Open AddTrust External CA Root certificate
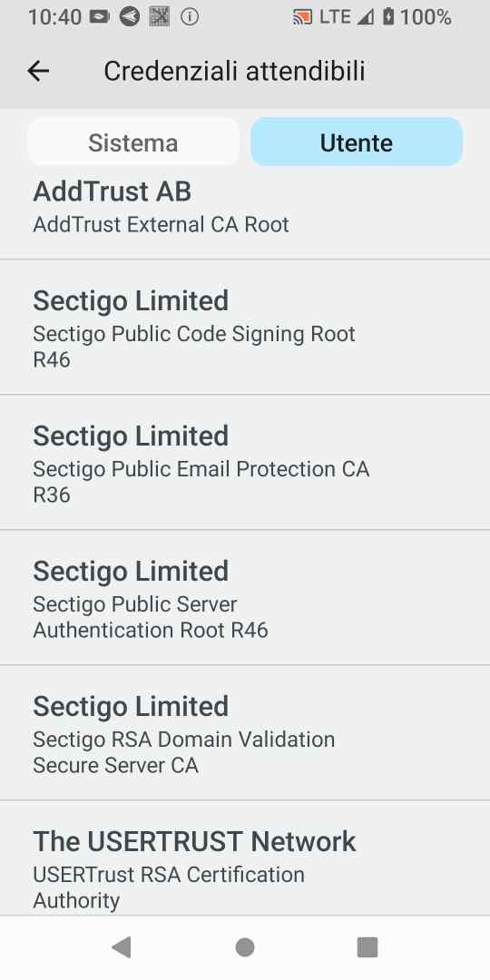This screenshot has height=980, width=490. 245,212
